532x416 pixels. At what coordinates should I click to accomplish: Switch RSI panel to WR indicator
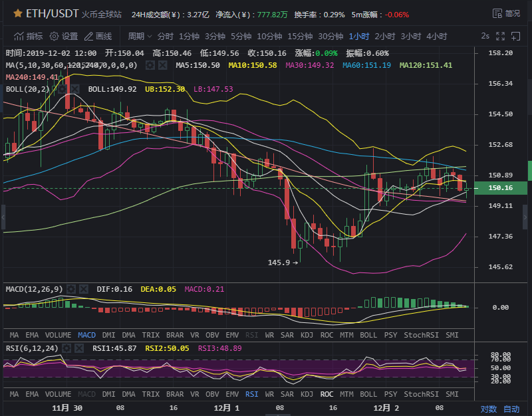(x=269, y=394)
